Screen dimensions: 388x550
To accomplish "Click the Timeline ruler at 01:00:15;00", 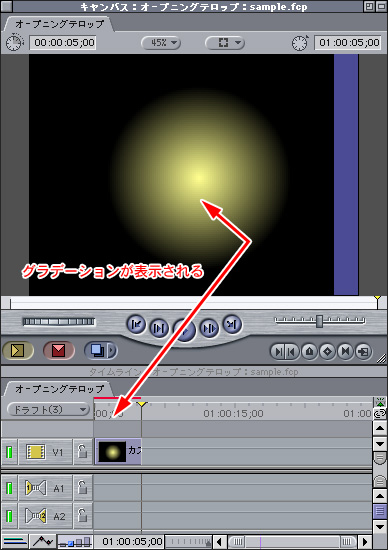I will click(233, 414).
